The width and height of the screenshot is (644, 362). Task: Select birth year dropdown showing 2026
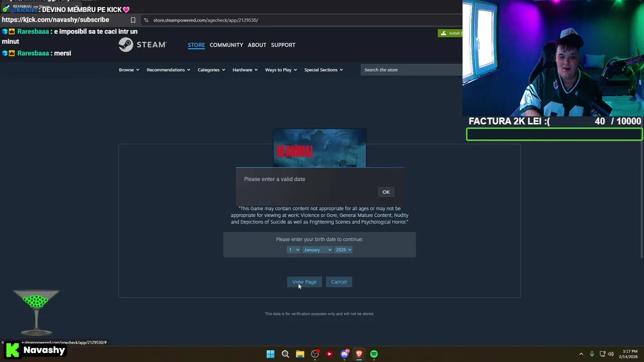pyautogui.click(x=343, y=250)
